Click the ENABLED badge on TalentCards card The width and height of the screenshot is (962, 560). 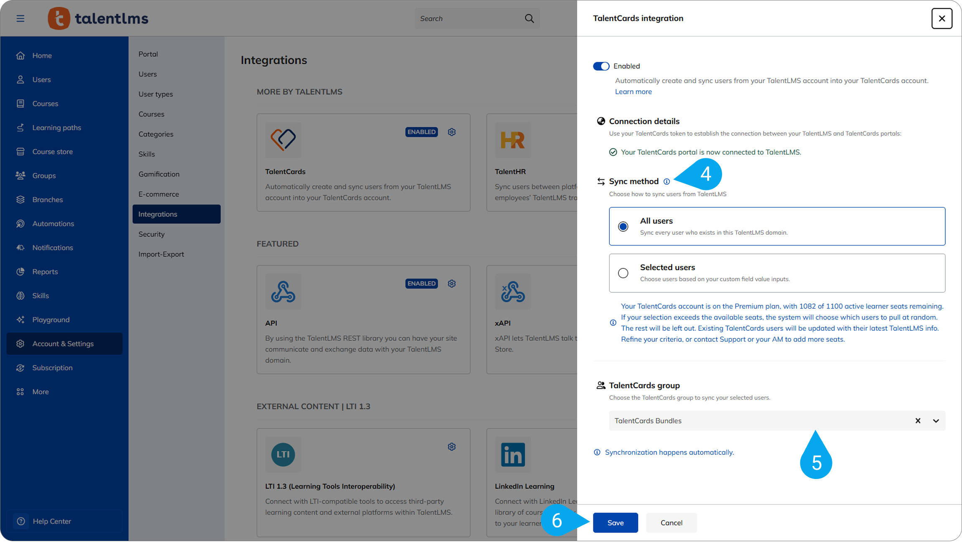(421, 132)
